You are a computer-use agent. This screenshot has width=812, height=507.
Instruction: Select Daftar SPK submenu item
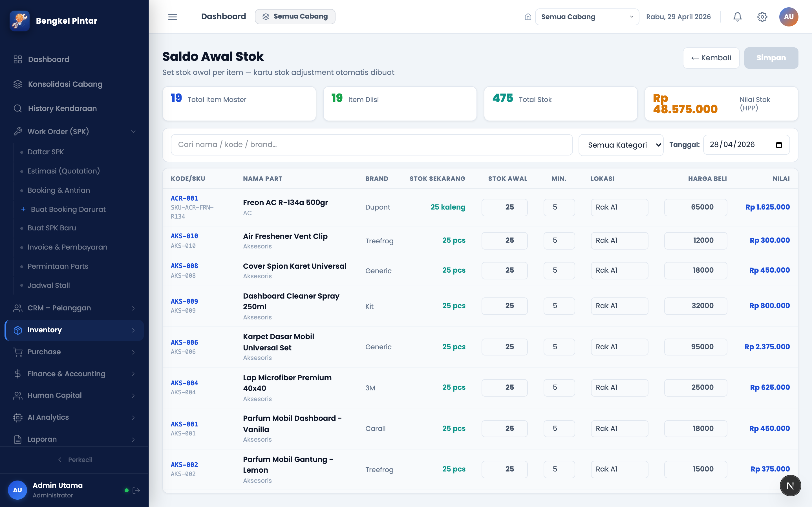pyautogui.click(x=46, y=152)
